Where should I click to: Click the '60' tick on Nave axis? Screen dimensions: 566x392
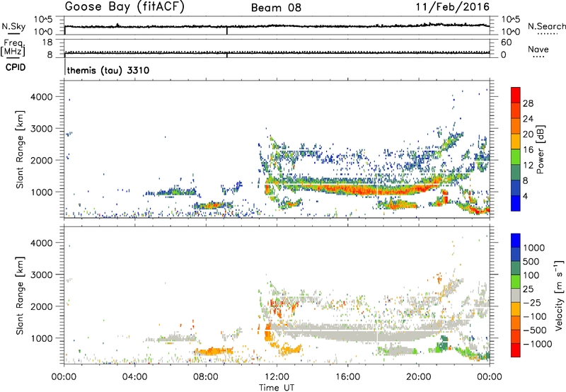[506, 42]
